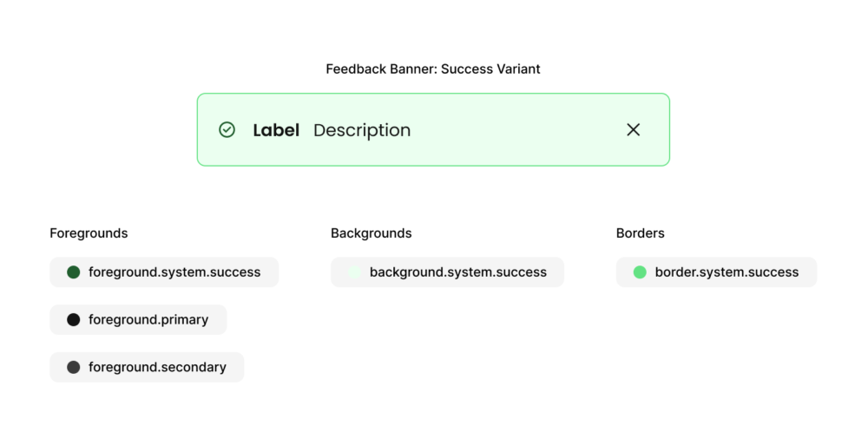
Task: Click the Backgrounds section heading
Action: point(372,233)
